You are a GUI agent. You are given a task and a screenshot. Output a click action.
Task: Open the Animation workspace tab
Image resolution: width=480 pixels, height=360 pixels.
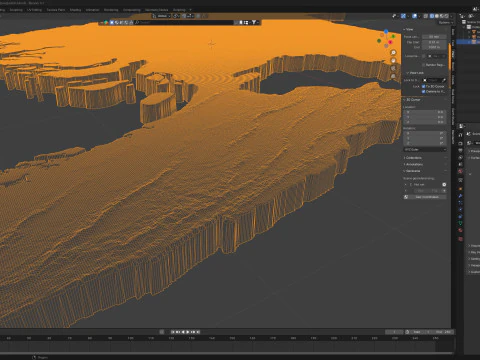(92, 10)
